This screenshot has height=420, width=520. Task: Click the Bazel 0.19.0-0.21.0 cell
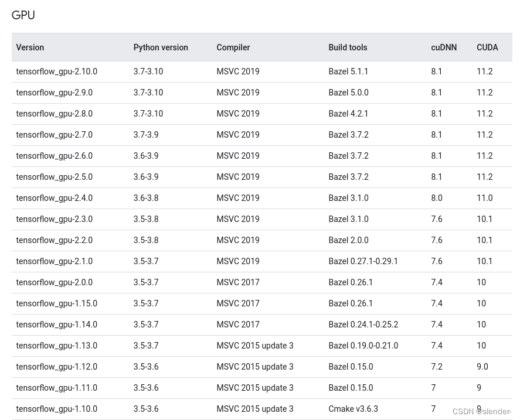[x=363, y=346]
